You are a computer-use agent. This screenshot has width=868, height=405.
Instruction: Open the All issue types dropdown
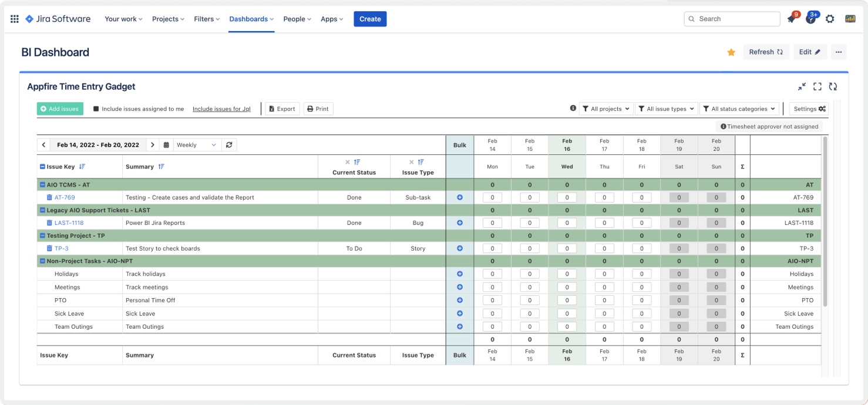point(666,109)
